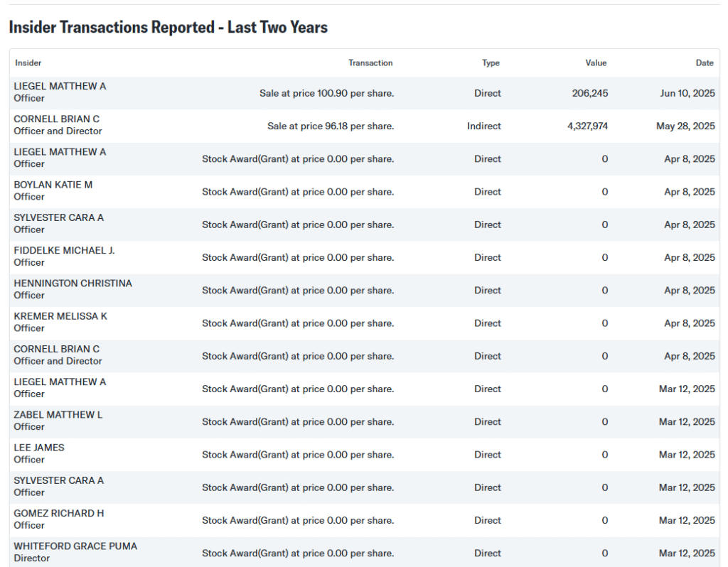Select the Sale at price 100.90 transaction
This screenshot has height=567, width=728.
tap(326, 93)
